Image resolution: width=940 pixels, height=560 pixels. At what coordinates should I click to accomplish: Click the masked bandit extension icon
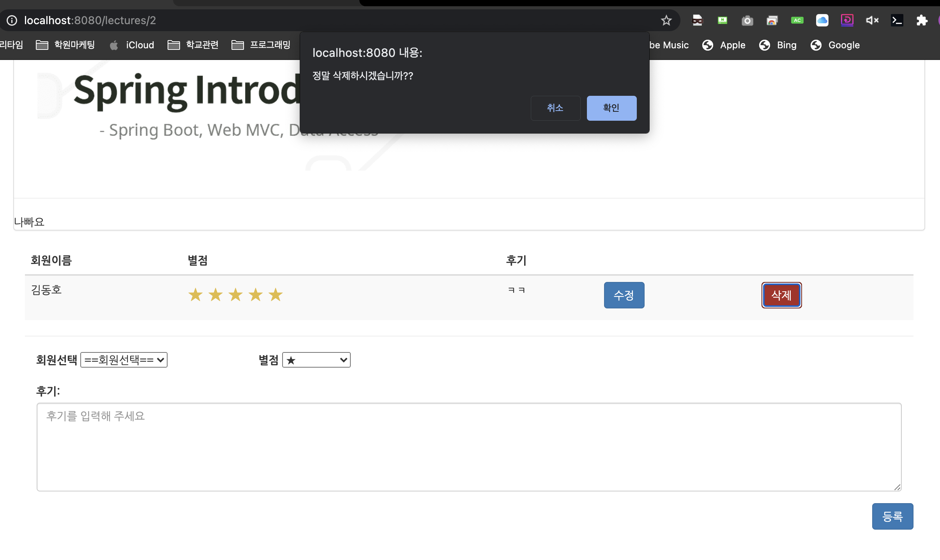pyautogui.click(x=697, y=20)
